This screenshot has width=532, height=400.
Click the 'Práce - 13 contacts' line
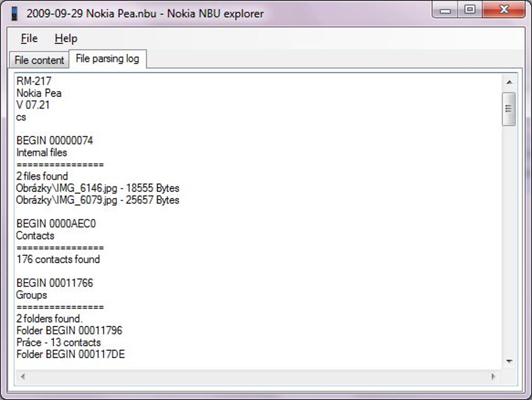59,343
